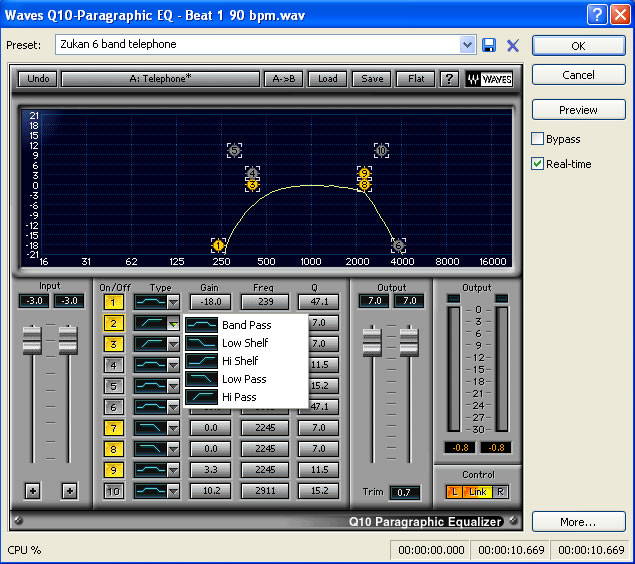This screenshot has width=635, height=564.
Task: Choose Low Shelf filter type
Action: pyautogui.click(x=246, y=343)
